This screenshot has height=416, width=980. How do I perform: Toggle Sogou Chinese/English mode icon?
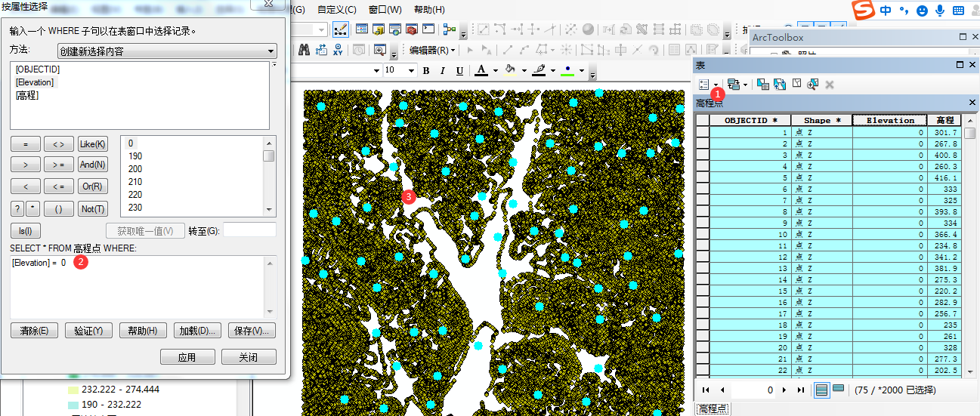(x=886, y=11)
